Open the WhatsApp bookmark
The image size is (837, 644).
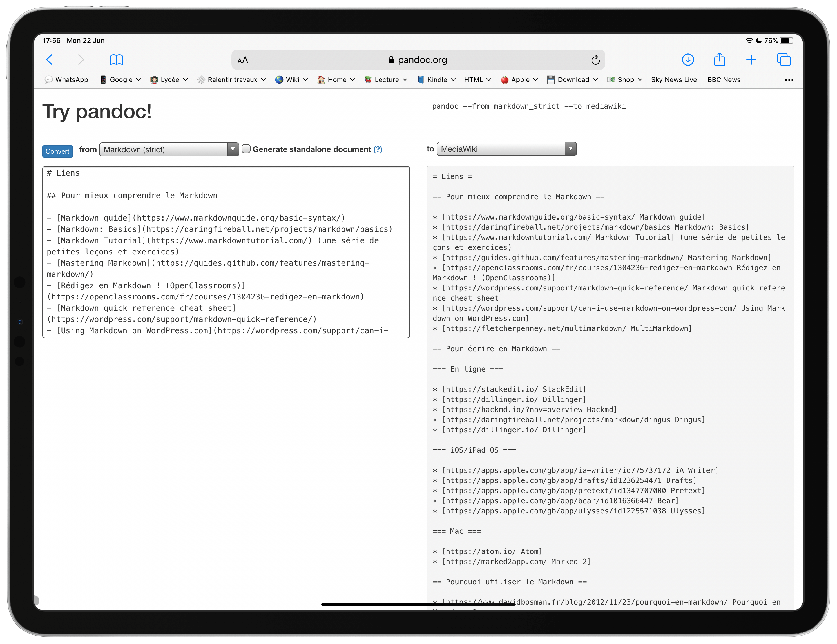tap(66, 80)
